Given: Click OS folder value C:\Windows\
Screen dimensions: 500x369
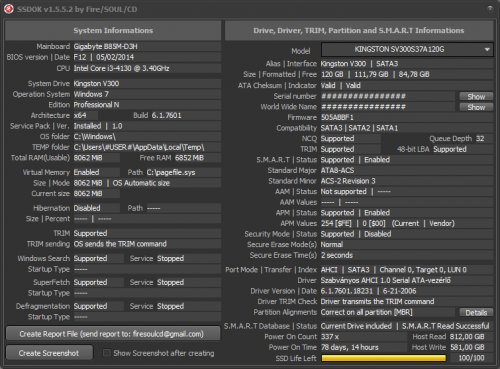Looking at the screenshot, I should click(x=94, y=137).
